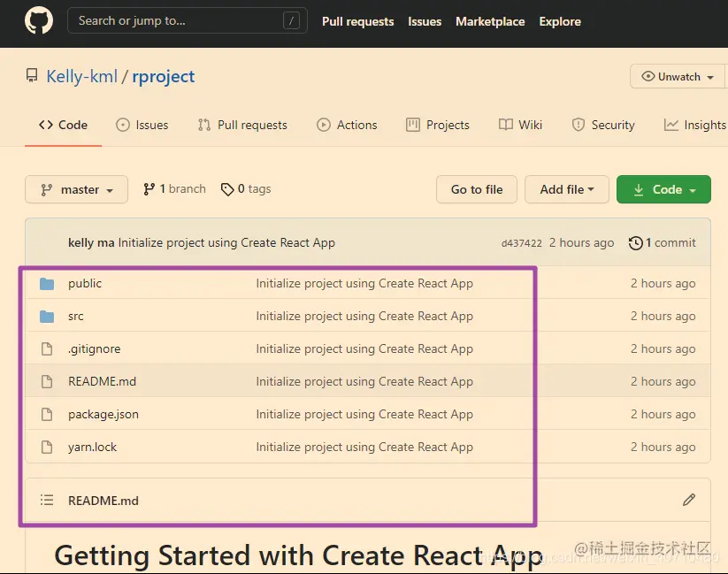
Task: Open Issues in top navigation bar
Action: tap(425, 21)
